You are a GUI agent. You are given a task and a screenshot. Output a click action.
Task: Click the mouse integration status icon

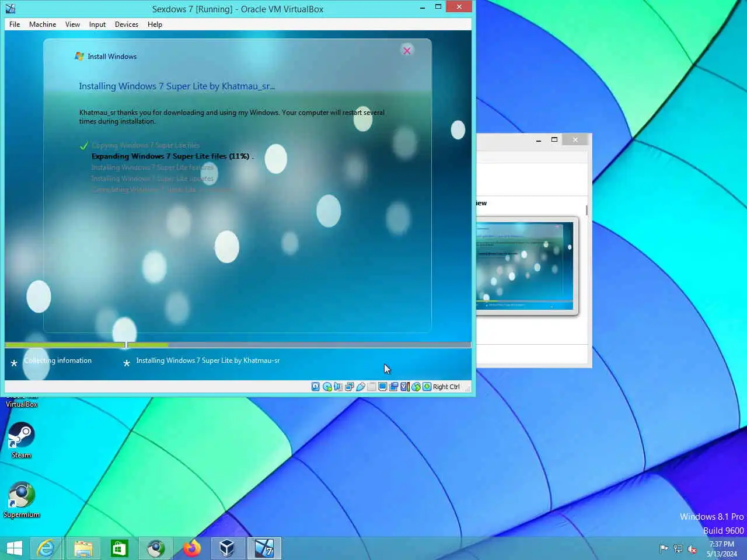[416, 387]
